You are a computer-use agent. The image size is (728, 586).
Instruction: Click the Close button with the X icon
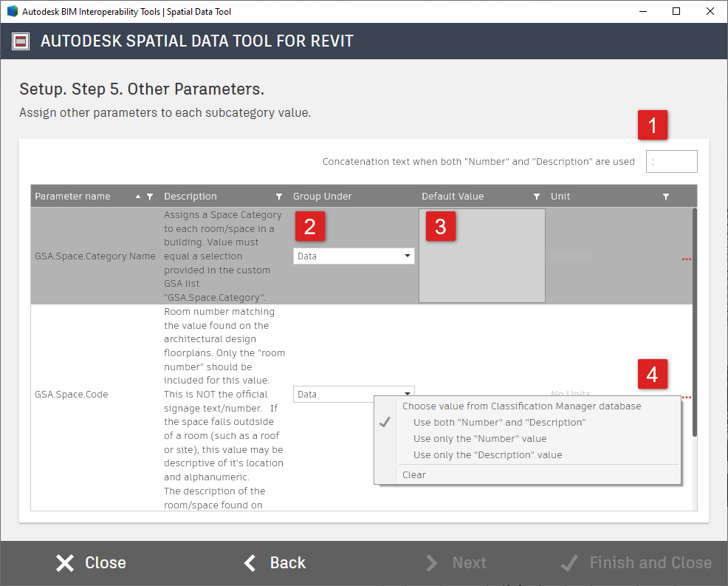89,562
